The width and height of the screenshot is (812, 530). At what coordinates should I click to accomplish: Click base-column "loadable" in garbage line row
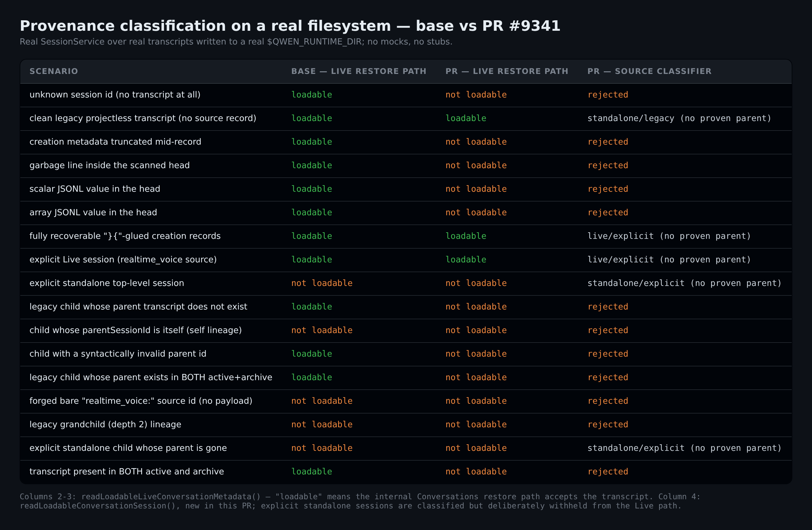tap(311, 165)
